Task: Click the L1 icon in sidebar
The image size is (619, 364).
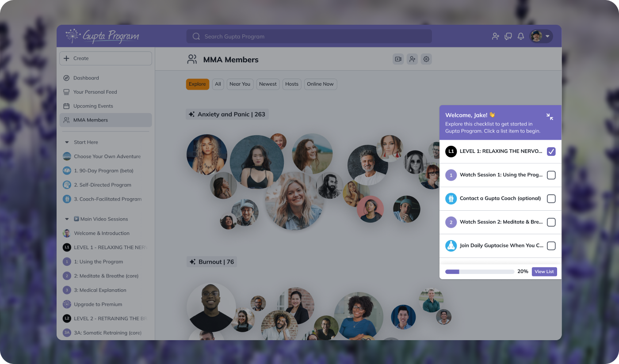Action: tap(67, 247)
